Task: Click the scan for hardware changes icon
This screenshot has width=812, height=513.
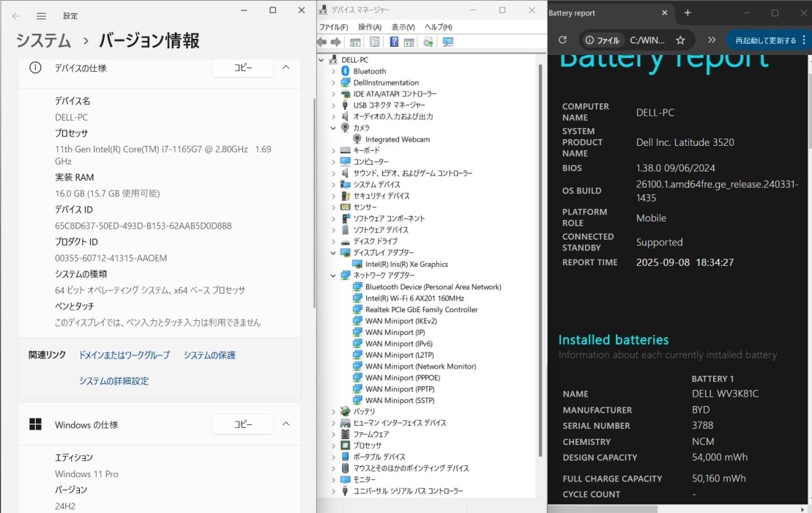Action: coord(447,43)
